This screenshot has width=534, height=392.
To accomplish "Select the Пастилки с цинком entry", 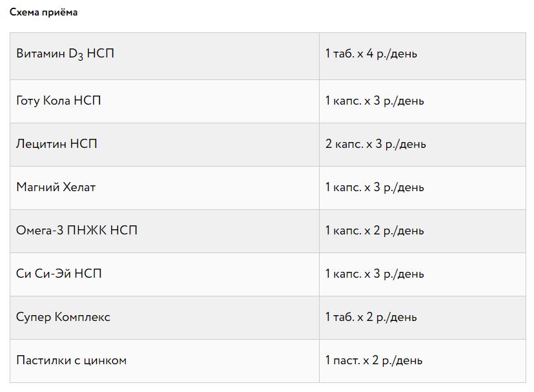I will 71,360.
